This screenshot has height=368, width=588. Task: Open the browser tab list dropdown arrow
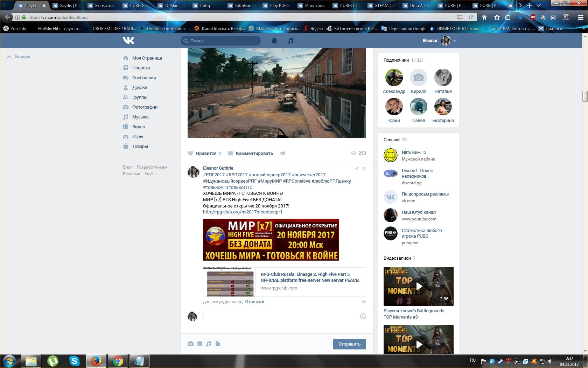(x=539, y=5)
